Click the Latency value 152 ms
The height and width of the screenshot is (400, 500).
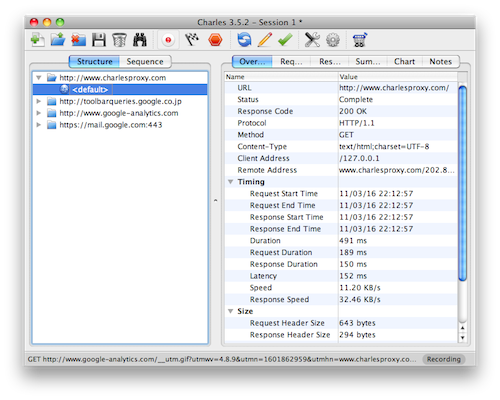coord(353,276)
